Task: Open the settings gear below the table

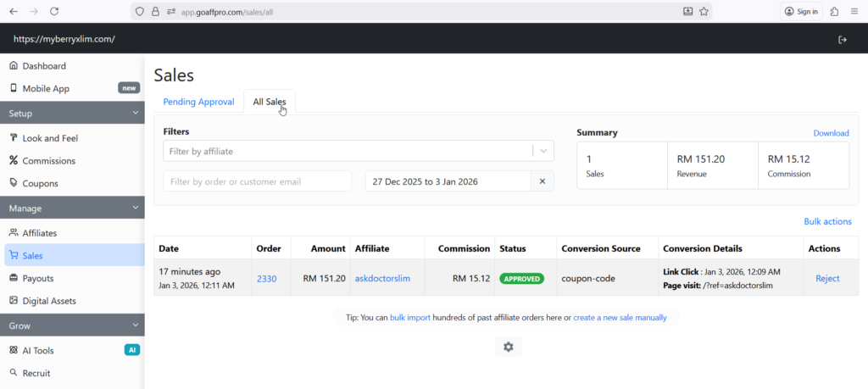Action: tap(508, 347)
